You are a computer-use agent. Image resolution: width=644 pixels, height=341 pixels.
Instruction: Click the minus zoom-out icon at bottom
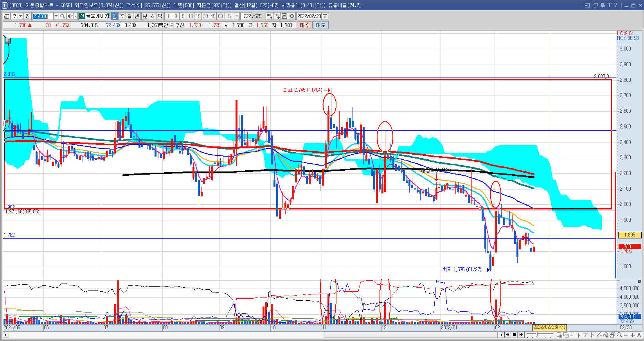(626, 335)
